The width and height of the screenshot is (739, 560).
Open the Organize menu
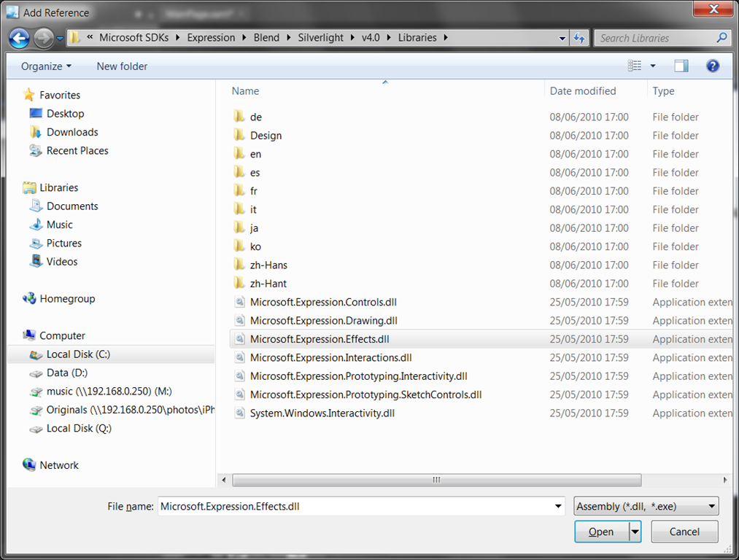click(x=46, y=66)
